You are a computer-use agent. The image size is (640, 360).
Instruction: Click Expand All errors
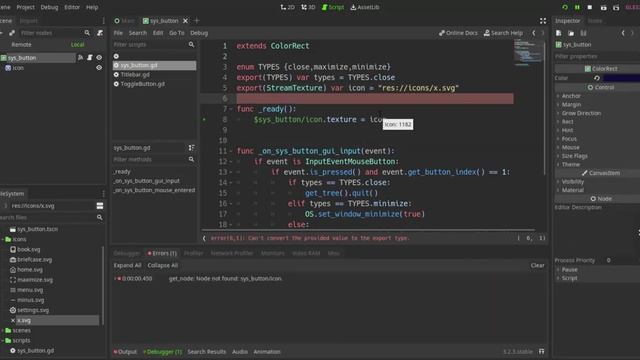127,265
